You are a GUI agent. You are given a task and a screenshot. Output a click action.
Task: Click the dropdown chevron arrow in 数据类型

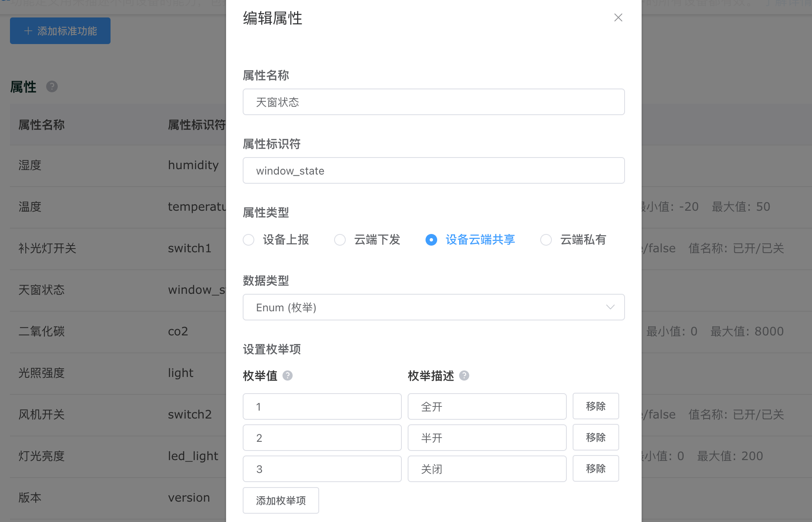coord(610,307)
